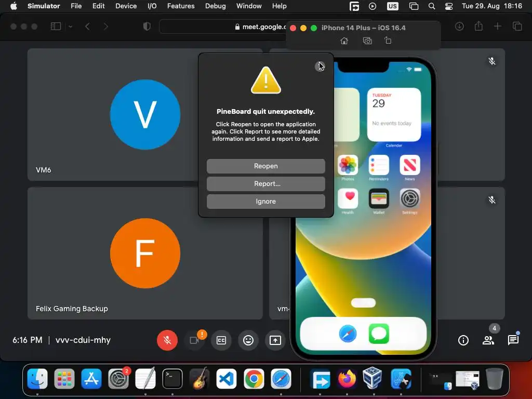Screen dimensions: 532x399
Task: Open the Help menu
Action: click(x=279, y=6)
